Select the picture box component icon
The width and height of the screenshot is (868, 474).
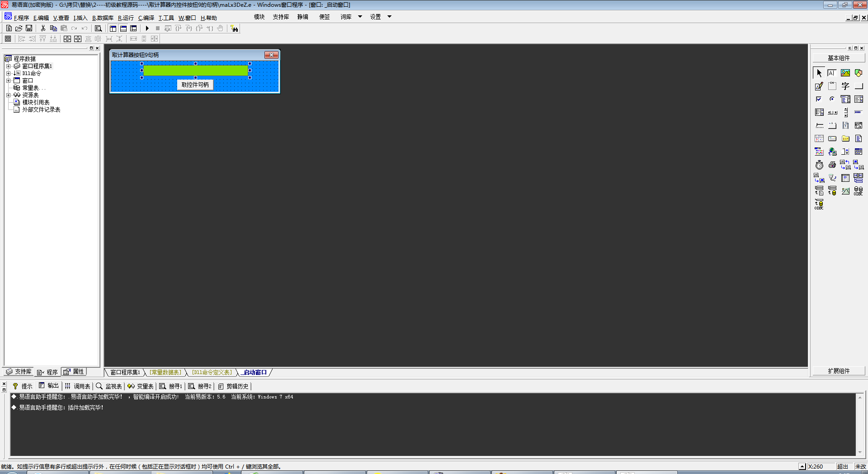[845, 73]
